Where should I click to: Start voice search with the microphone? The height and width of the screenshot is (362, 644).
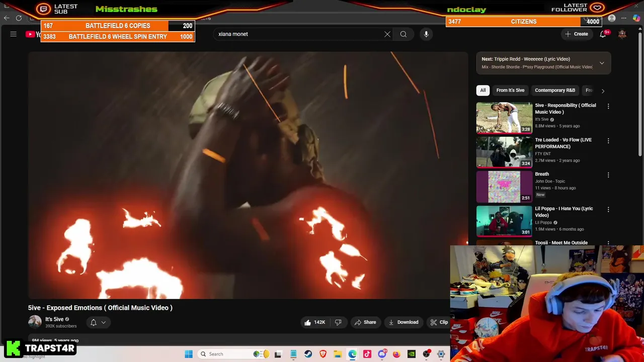(426, 34)
